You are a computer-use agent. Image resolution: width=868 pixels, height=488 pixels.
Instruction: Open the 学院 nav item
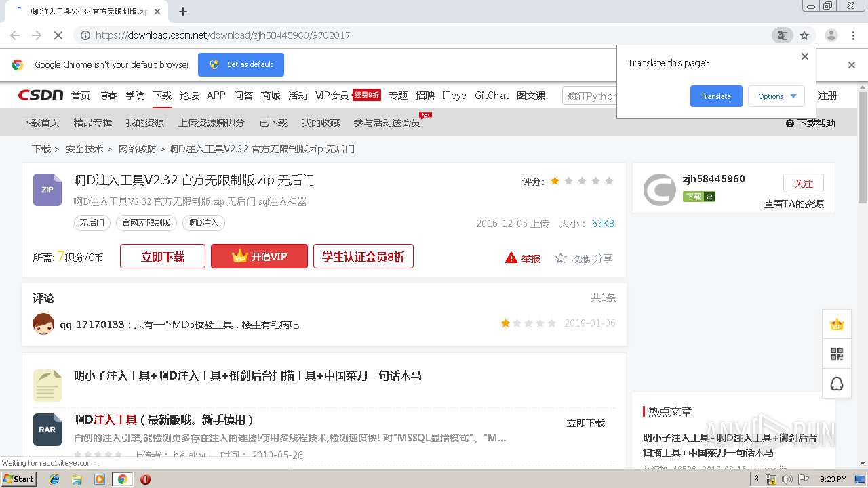click(135, 96)
